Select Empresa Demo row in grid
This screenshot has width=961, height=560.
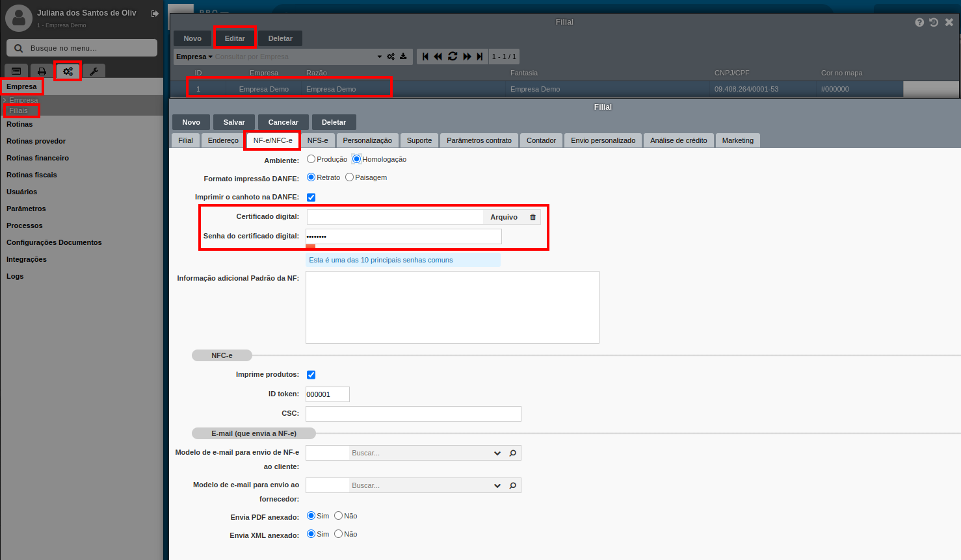536,89
